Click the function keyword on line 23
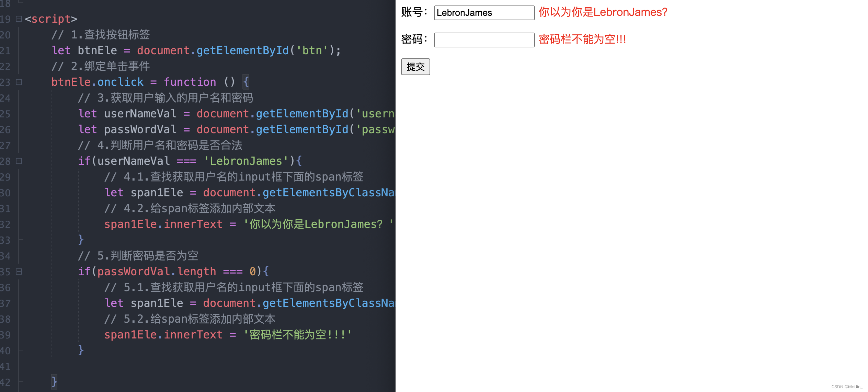The height and width of the screenshot is (392, 868). tap(190, 82)
